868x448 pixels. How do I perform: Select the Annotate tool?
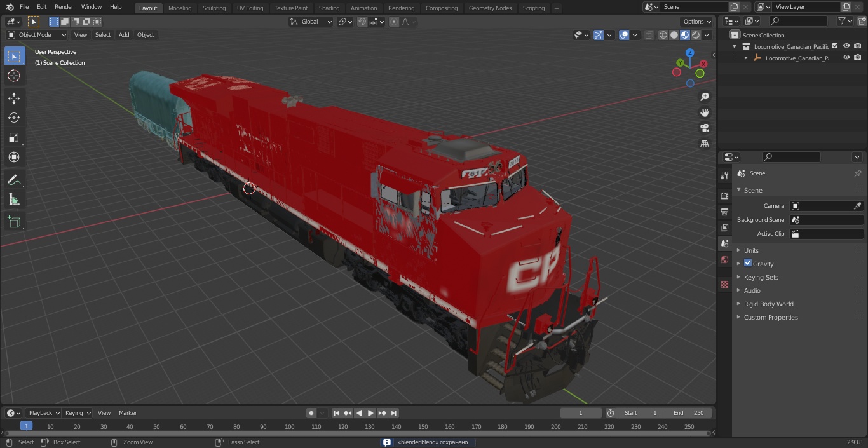pyautogui.click(x=14, y=180)
